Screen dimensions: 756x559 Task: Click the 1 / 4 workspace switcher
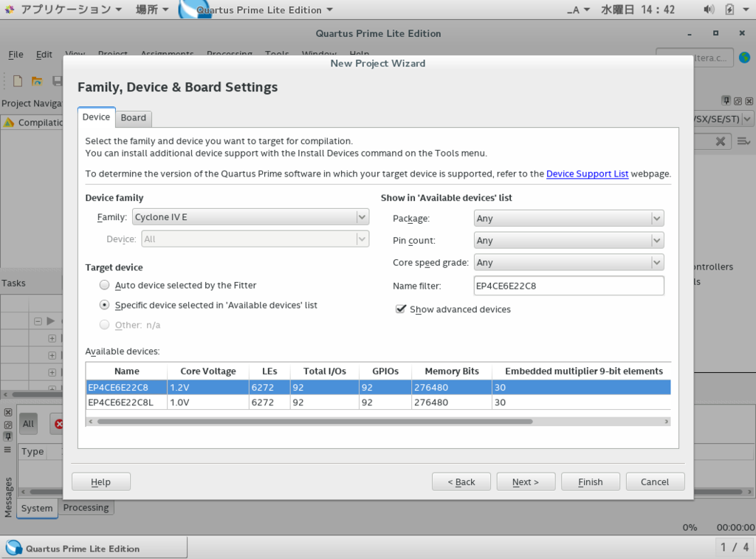click(x=735, y=547)
